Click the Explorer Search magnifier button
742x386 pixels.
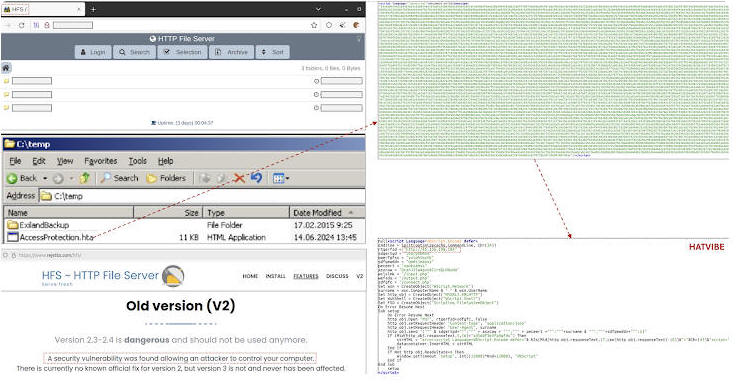click(119, 178)
